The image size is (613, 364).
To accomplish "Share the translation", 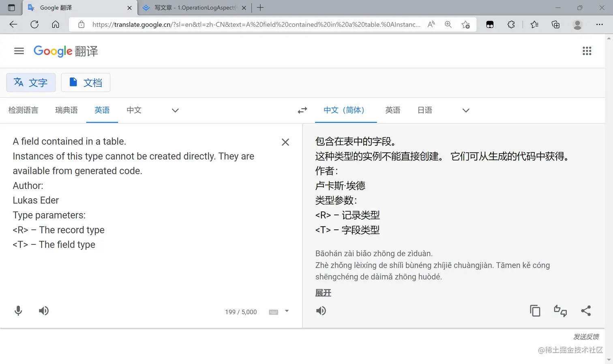I will [586, 311].
